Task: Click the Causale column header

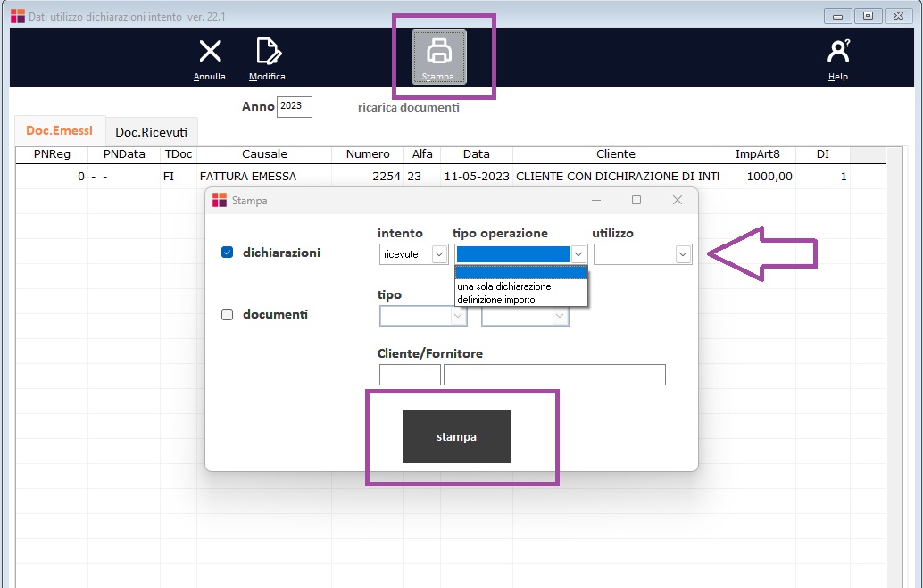Action: coord(264,154)
